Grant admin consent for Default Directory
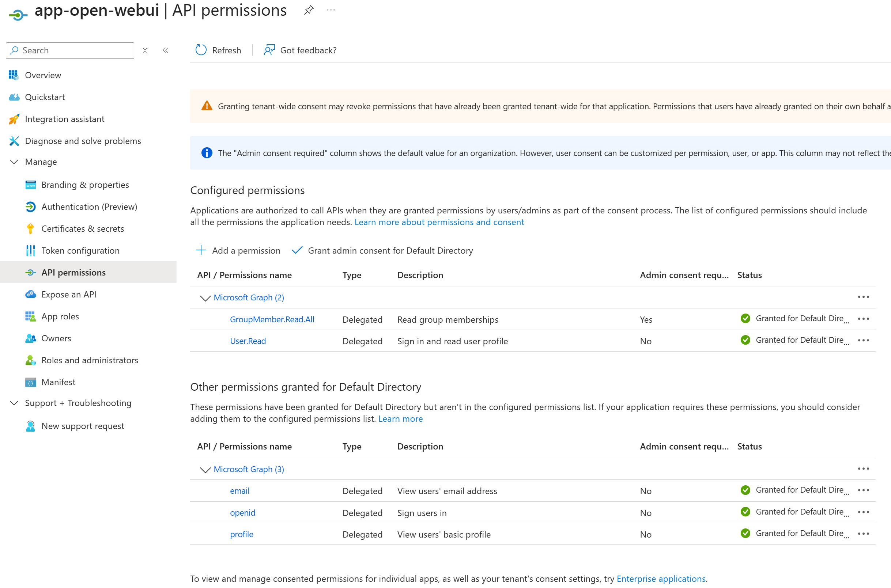The image size is (891, 588). point(390,250)
